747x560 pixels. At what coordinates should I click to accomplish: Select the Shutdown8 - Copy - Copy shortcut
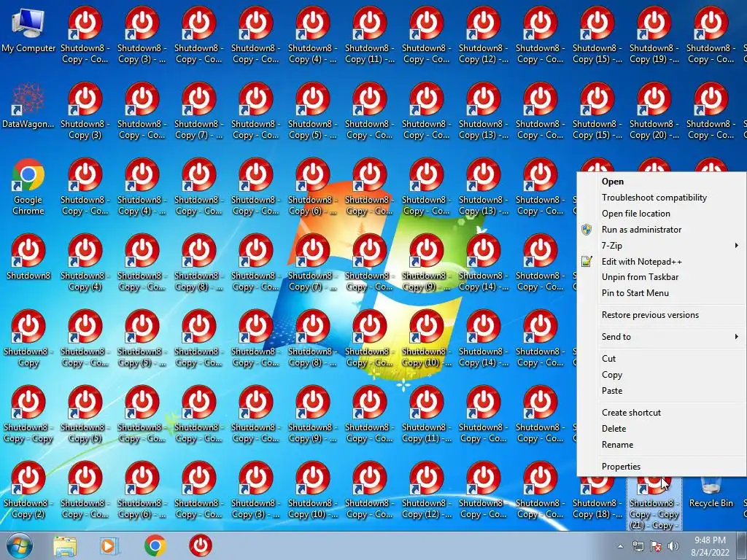coord(28,414)
